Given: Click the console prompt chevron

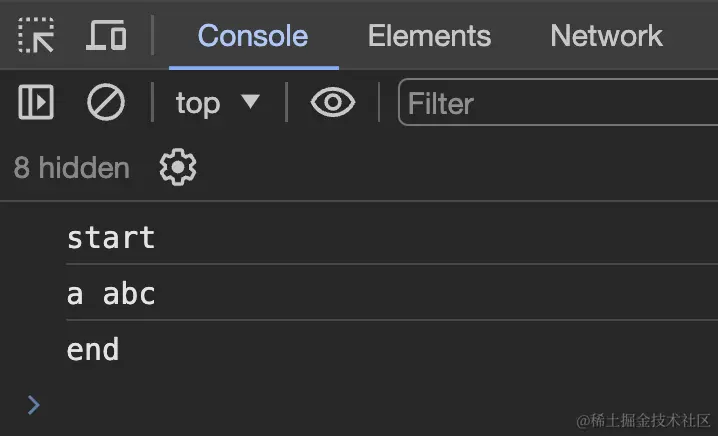Looking at the screenshot, I should 34,404.
